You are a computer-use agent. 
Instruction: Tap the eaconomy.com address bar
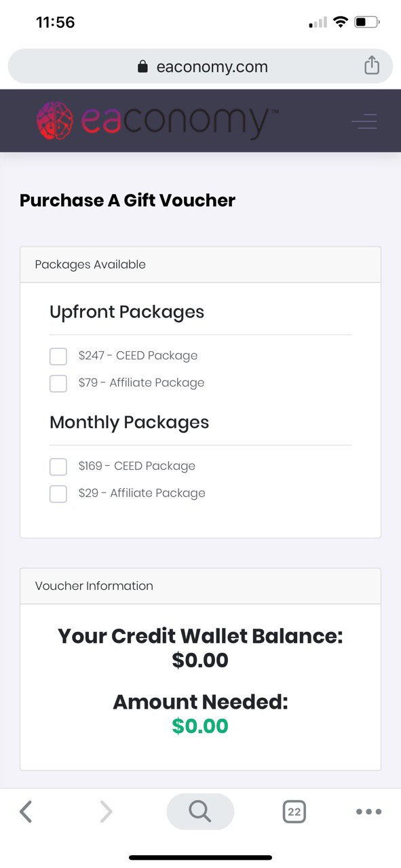(x=200, y=66)
